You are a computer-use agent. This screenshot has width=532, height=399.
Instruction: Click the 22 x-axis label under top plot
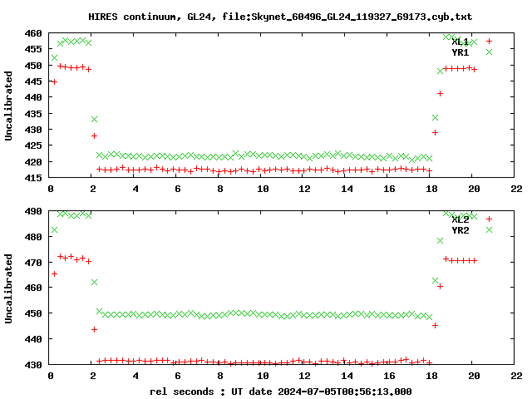click(x=516, y=189)
